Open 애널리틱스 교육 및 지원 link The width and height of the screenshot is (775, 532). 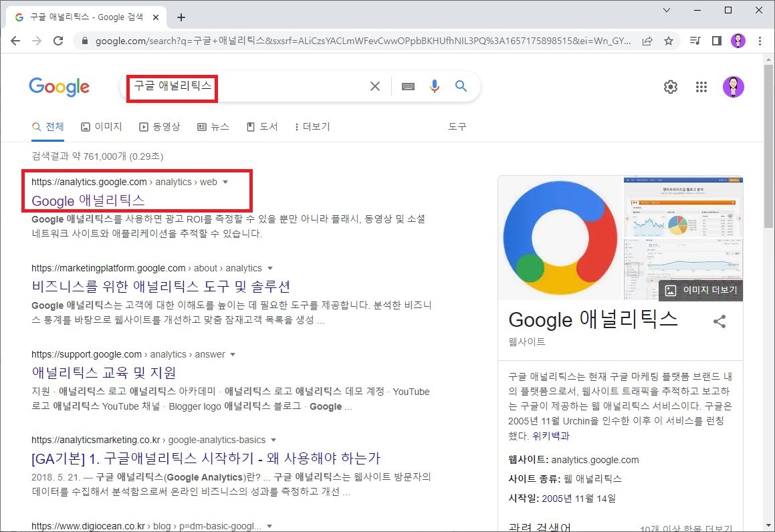point(104,373)
